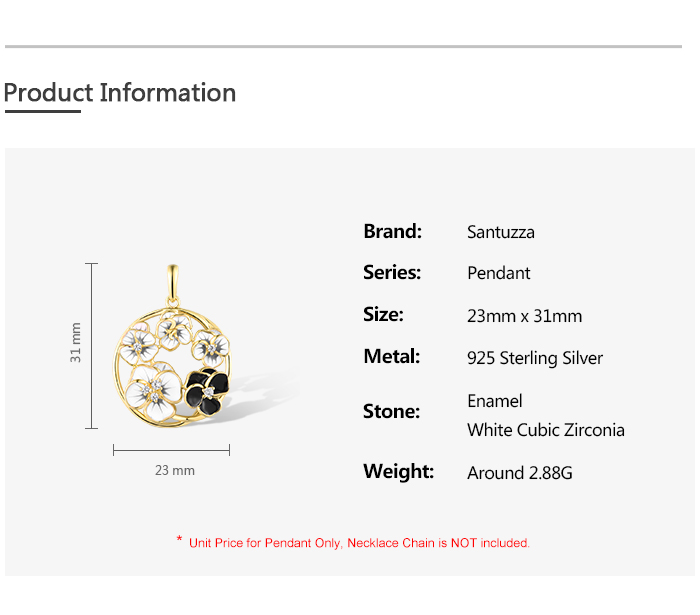700x615 pixels.
Task: Click the Weight label
Action: coord(398,471)
